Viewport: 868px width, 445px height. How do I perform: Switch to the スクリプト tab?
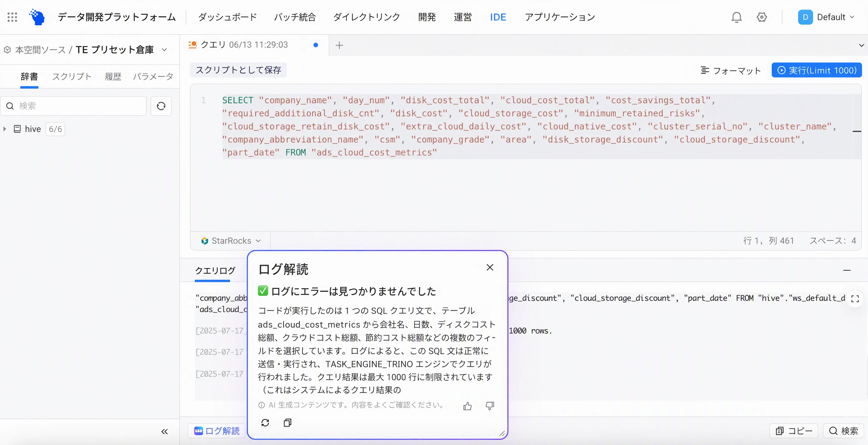coord(72,76)
